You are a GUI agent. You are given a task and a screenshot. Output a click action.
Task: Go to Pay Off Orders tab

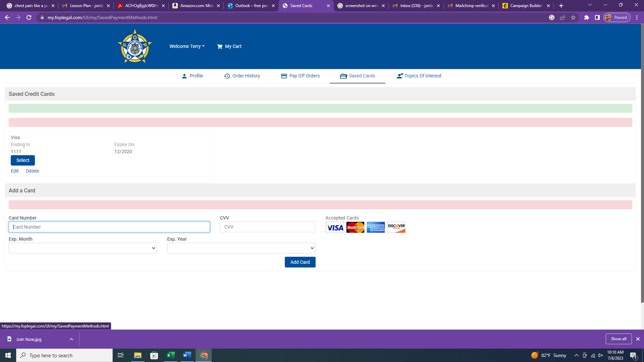(300, 76)
